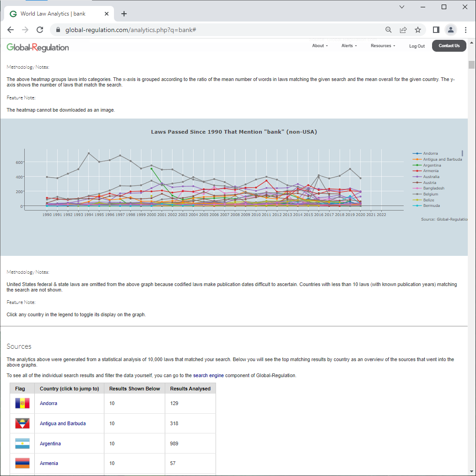Toggle Belgium series in legend
The width and height of the screenshot is (476, 476).
click(425, 194)
